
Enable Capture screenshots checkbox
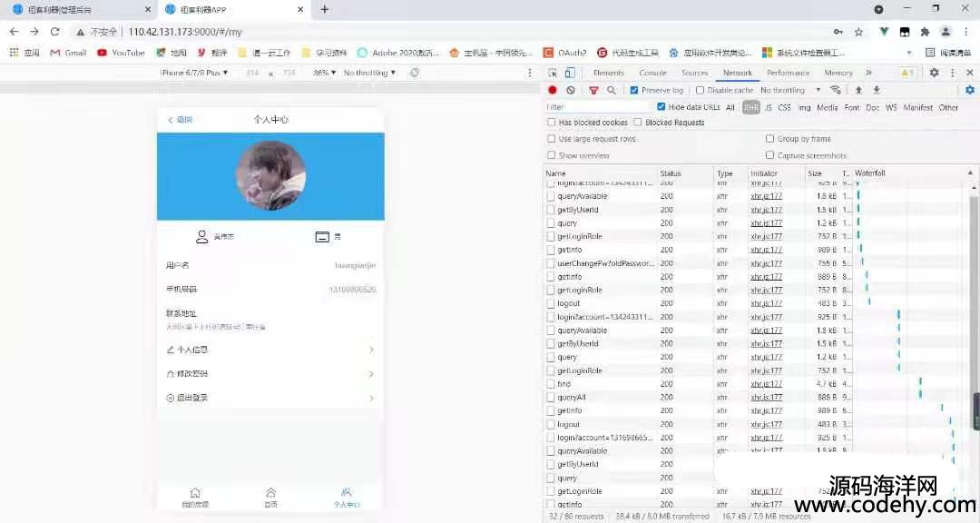point(770,154)
